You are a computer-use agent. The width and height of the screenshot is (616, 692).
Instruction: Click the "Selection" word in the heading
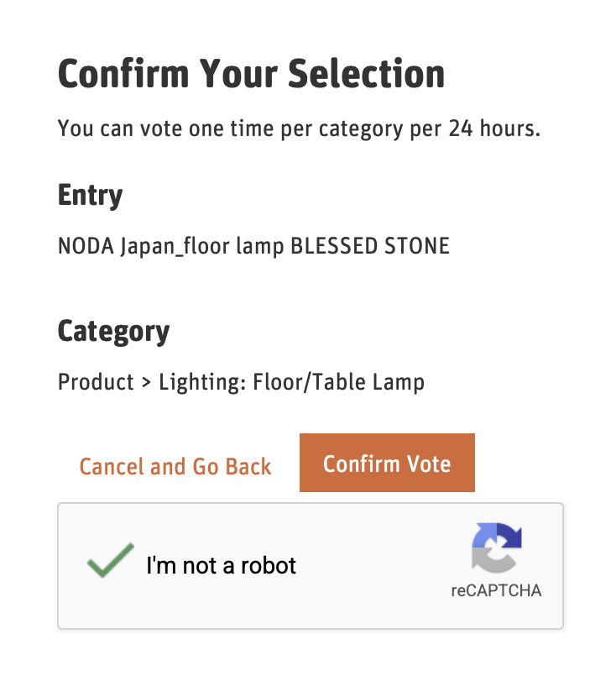366,74
